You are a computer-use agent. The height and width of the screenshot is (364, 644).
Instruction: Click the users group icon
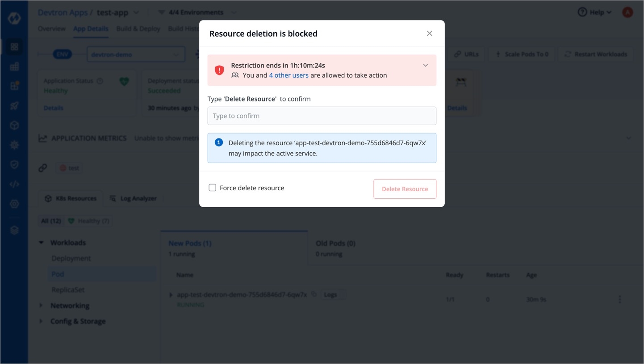click(x=235, y=75)
